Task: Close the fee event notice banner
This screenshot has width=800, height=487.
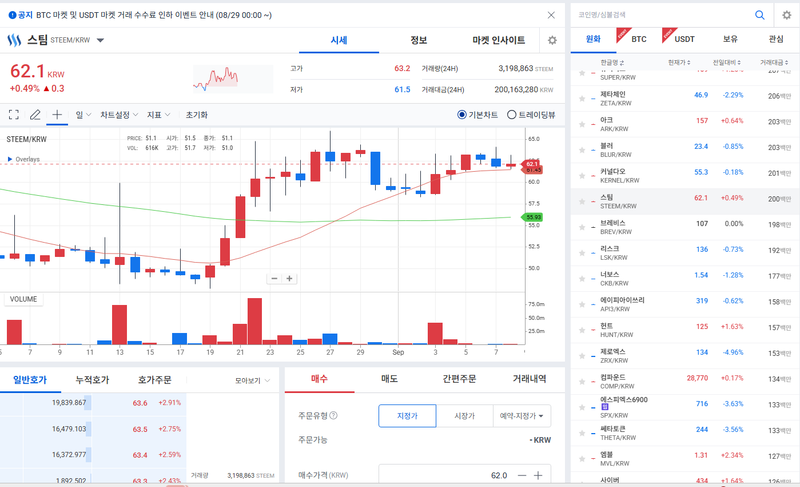Action: (x=551, y=15)
